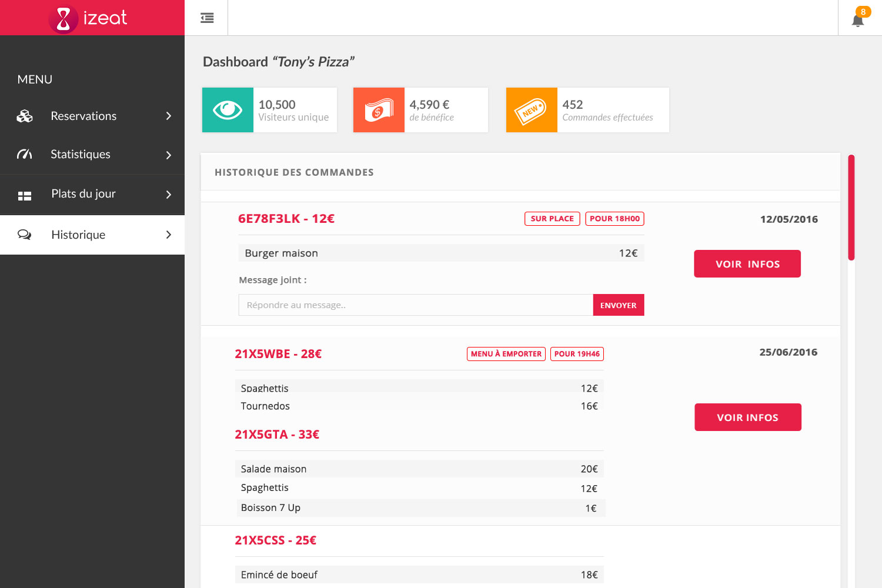Open the Historique menu item
Viewport: 882px width, 588px height.
[x=78, y=235]
